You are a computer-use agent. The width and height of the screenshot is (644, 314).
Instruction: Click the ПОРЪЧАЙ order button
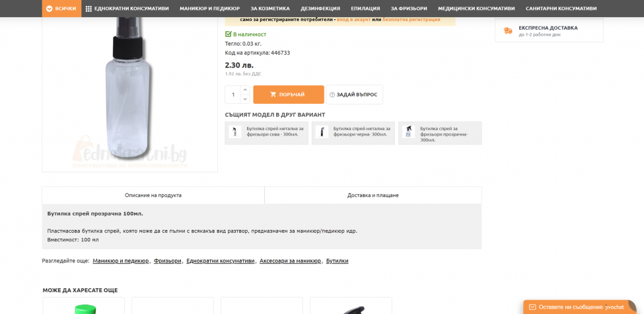pos(289,95)
